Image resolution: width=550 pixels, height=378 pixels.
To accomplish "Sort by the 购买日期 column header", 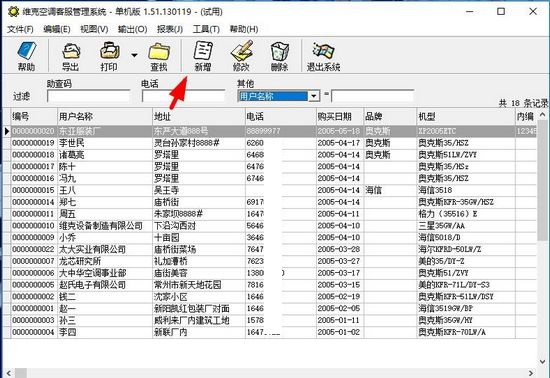I will coord(340,116).
